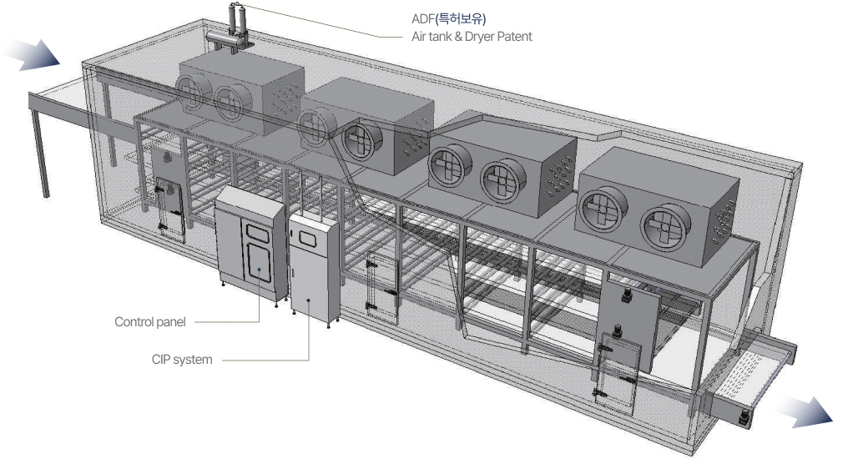Click right fan of the third blower unit

[x=501, y=179]
